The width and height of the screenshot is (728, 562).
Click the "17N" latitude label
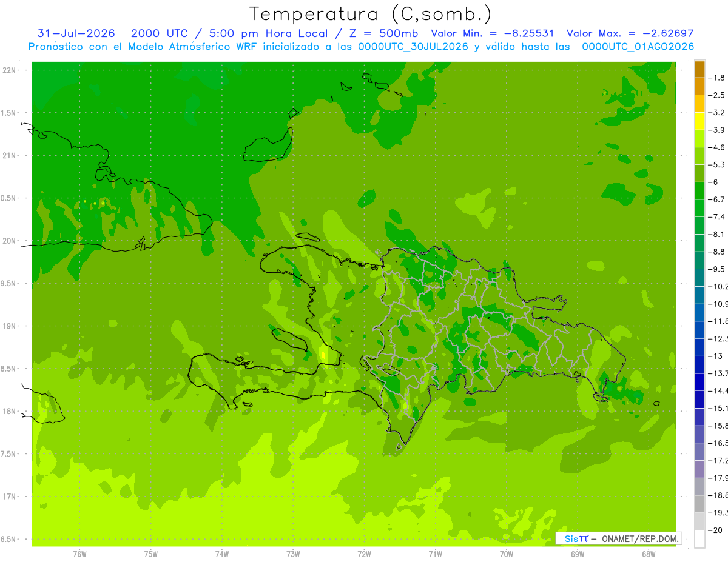(9, 497)
